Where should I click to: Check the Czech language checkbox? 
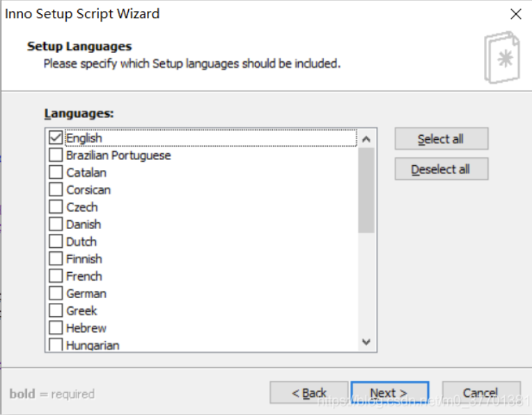tap(56, 207)
